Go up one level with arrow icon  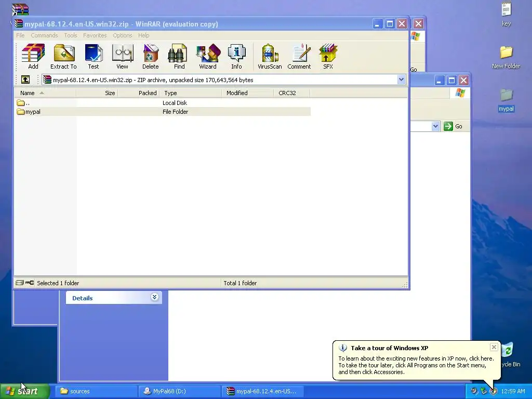pyautogui.click(x=25, y=79)
